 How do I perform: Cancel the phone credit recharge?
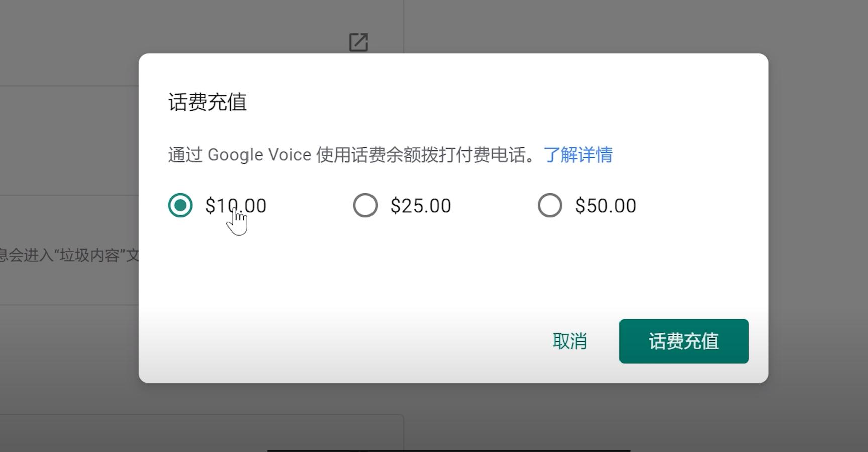(x=570, y=342)
